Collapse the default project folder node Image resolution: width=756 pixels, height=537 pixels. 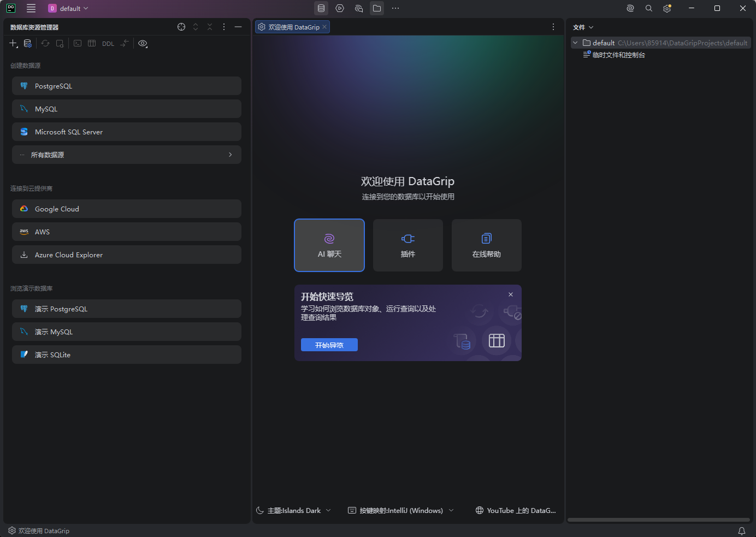click(x=575, y=43)
